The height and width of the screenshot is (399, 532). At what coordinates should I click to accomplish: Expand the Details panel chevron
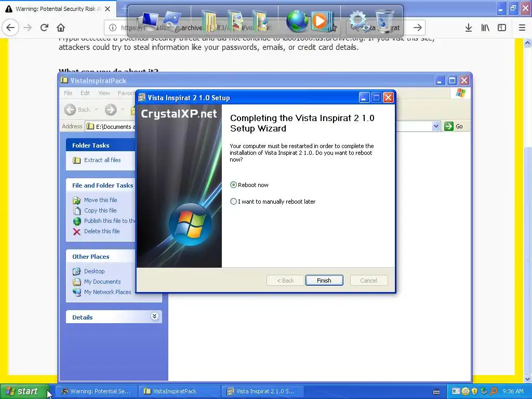154,316
